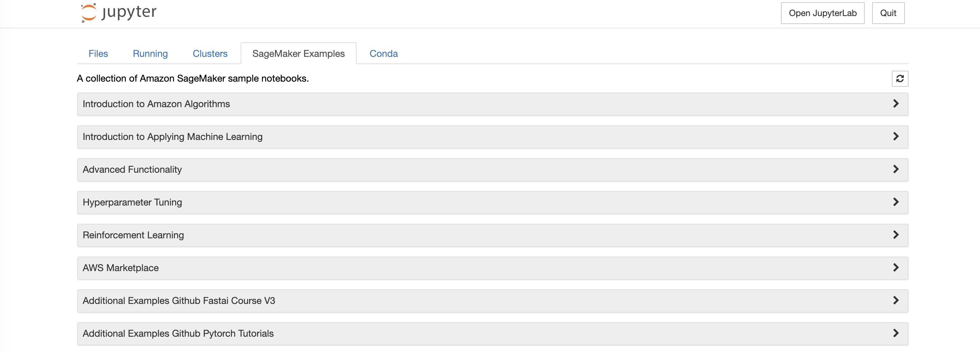Click chevron on Additional Examples Github Fastai row

coord(895,300)
